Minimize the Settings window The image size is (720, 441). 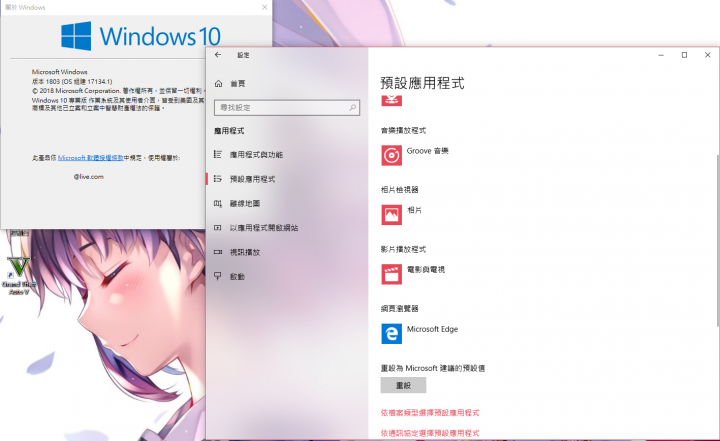(661, 55)
